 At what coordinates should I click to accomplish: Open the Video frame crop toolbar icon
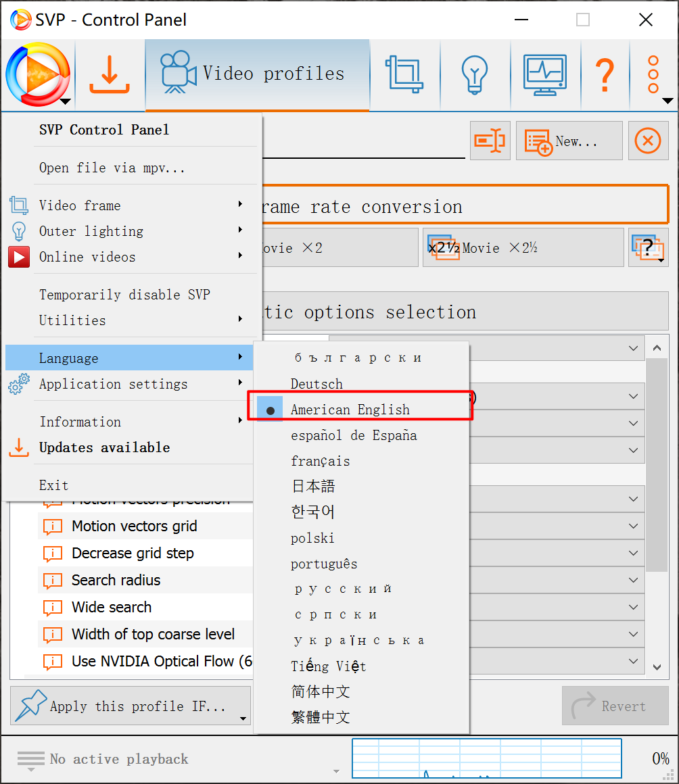point(404,75)
